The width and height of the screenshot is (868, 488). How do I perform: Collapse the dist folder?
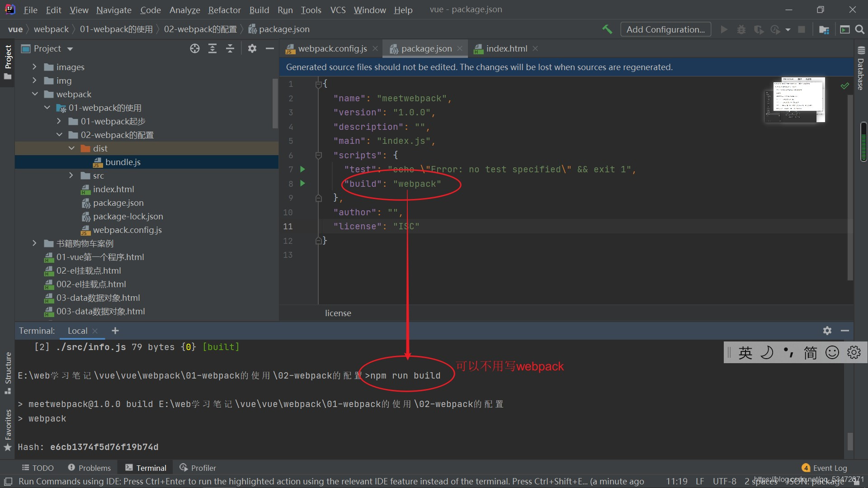pos(71,148)
